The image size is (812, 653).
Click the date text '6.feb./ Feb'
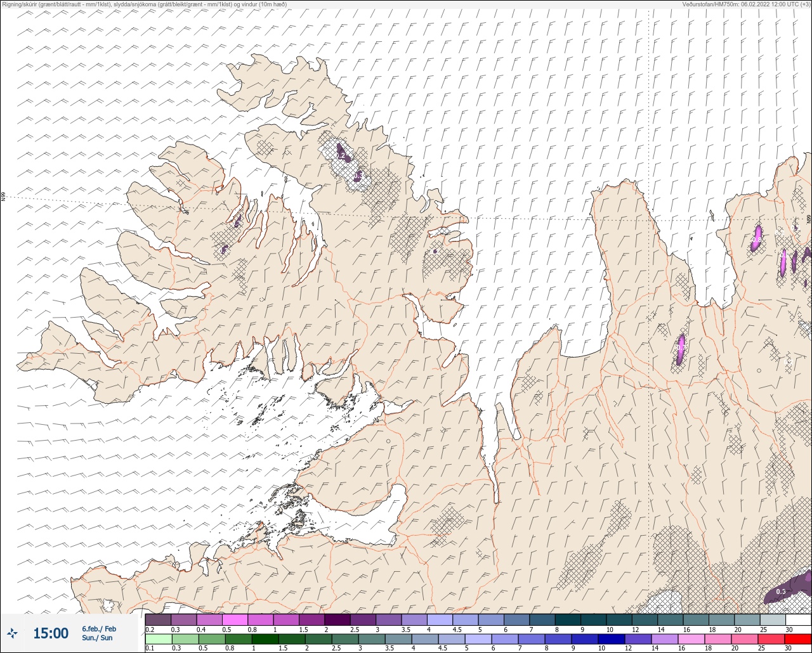pos(99,628)
